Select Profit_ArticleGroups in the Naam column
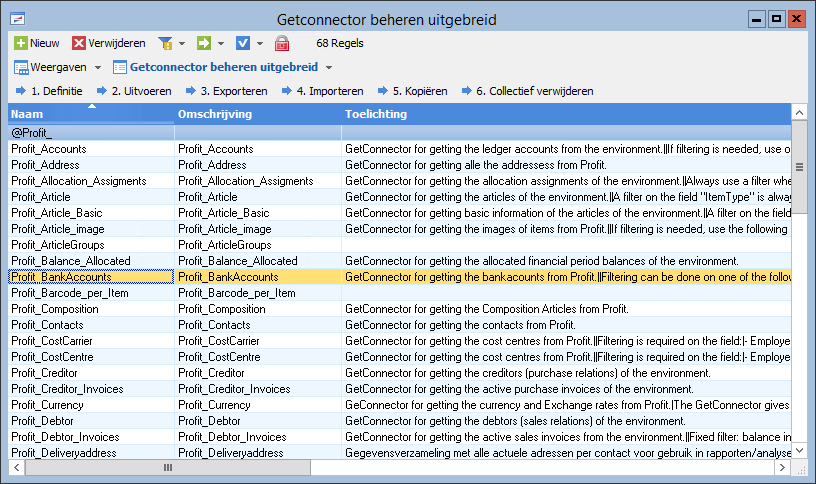 click(58, 245)
